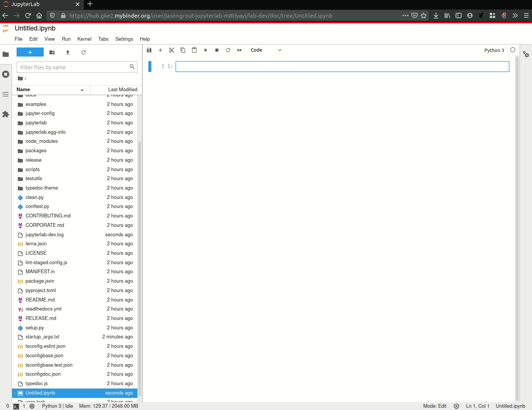Switch to the Untitled.ipynb tab
The image size is (532, 410).
[x=35, y=28]
